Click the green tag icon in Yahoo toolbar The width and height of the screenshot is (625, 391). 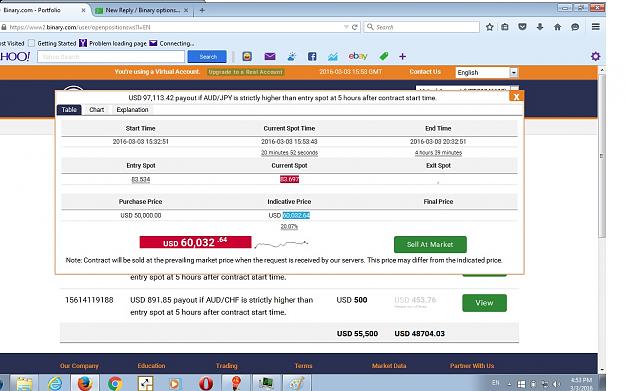point(383,56)
